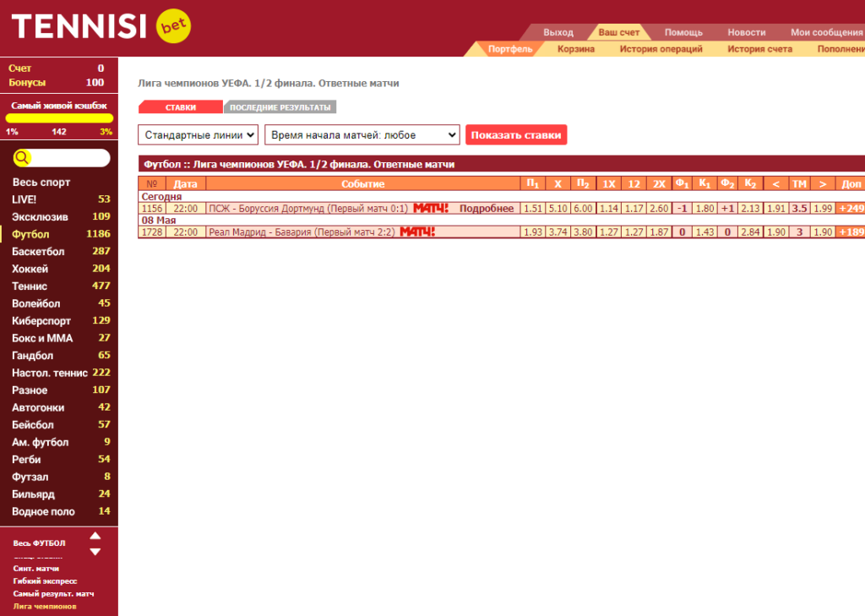Select odds 3.80 in Реал row
Screen dimensions: 865x616
[583, 232]
